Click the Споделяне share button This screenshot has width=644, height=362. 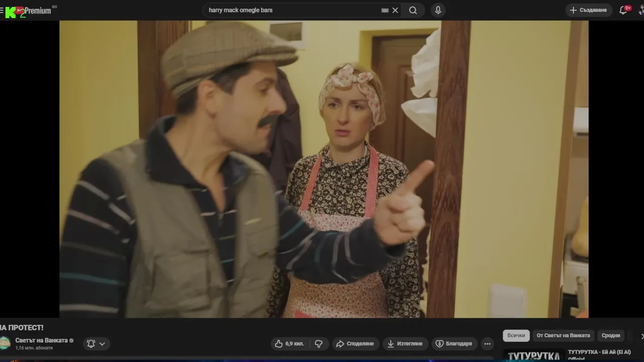355,344
